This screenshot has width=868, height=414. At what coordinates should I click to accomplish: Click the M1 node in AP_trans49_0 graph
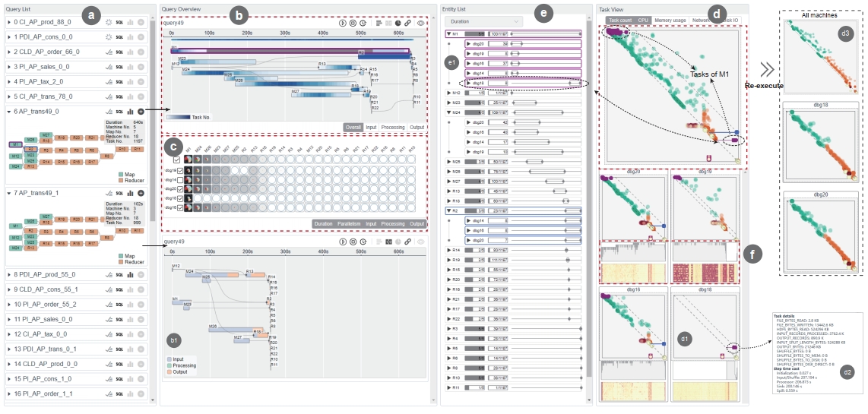coord(14,144)
